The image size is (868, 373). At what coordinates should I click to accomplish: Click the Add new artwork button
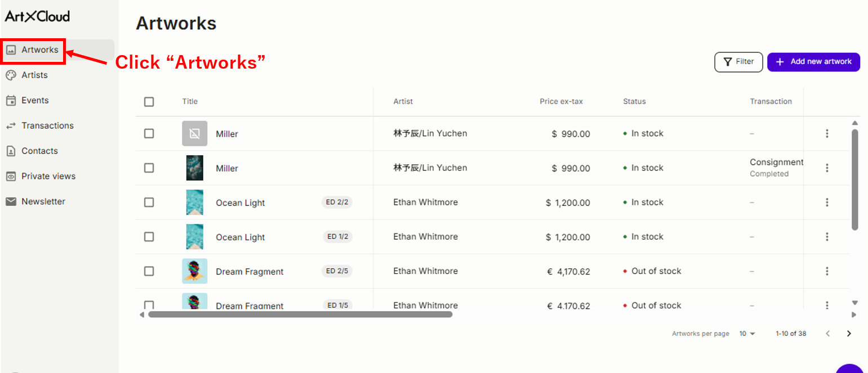pos(813,62)
